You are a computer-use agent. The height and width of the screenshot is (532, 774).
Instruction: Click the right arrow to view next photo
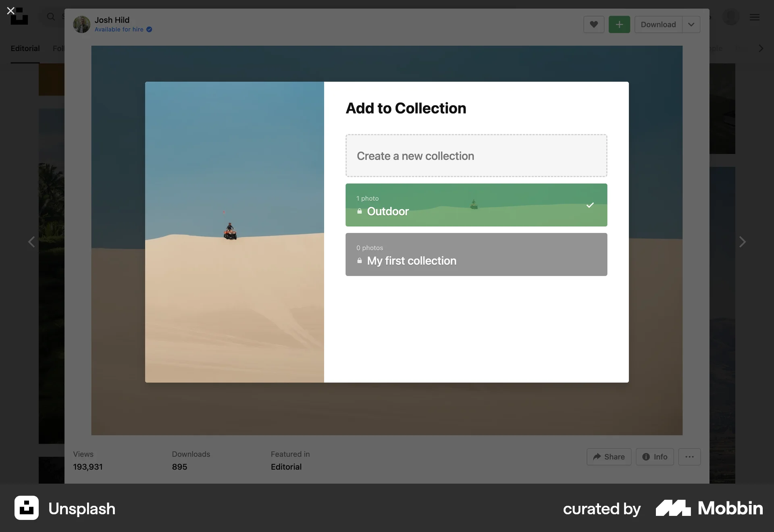(743, 242)
